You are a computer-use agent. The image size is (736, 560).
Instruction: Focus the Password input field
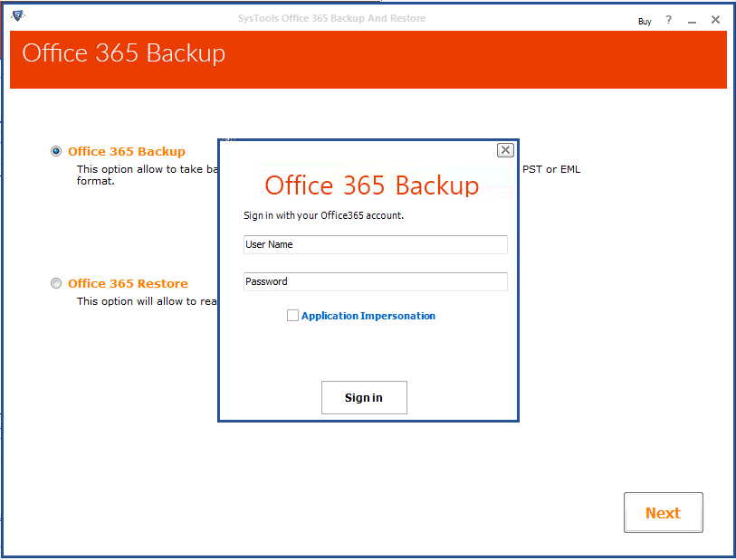click(375, 281)
